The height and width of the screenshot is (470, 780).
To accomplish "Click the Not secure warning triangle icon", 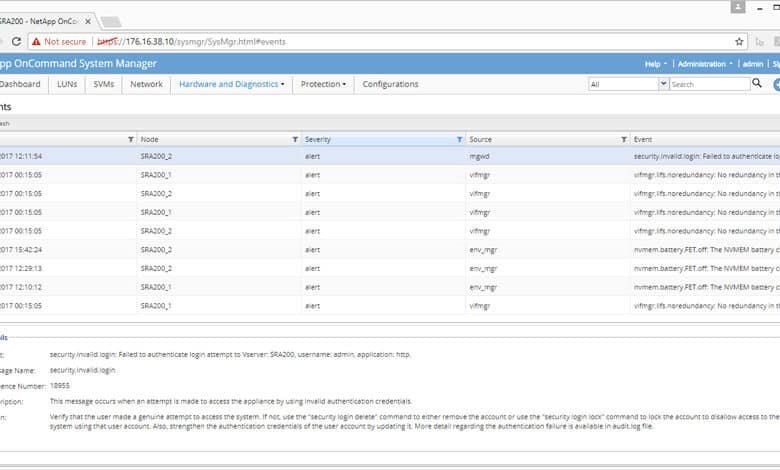I will coord(36,42).
